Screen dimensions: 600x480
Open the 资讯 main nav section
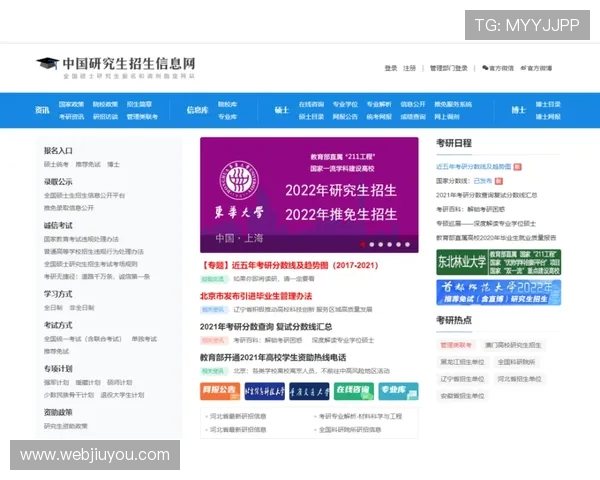pos(42,110)
